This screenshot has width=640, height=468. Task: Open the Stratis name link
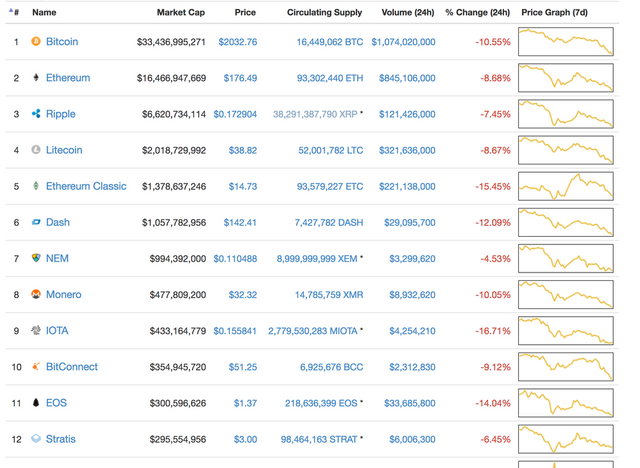tap(61, 439)
